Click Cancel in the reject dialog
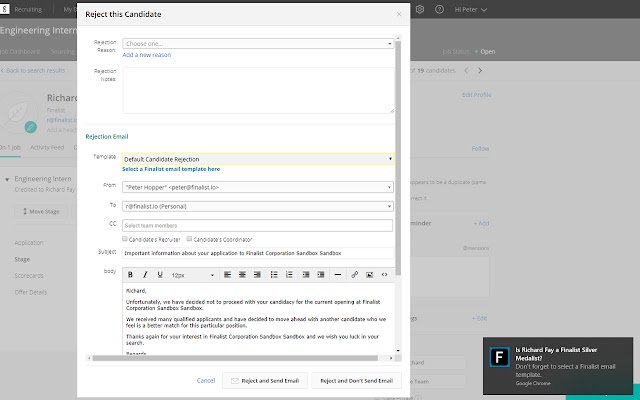 206,380
